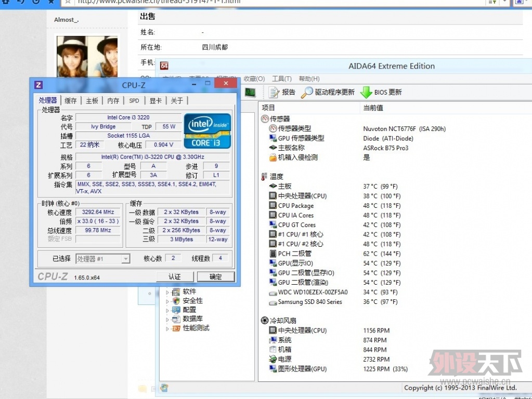
Task: Expand the software tree node
Action: coord(167,292)
